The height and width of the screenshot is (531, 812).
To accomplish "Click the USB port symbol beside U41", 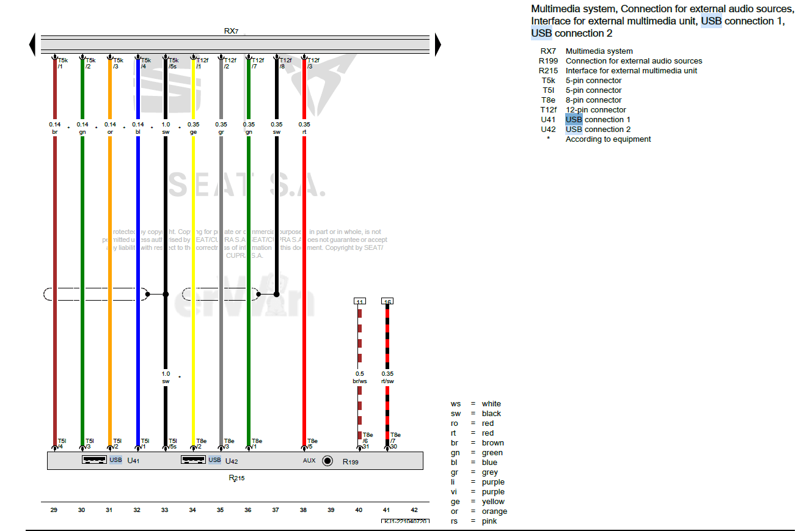I will [x=94, y=460].
